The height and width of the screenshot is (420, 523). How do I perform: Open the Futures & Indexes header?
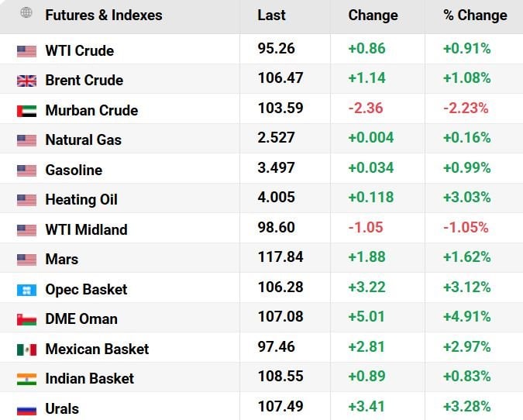click(104, 15)
